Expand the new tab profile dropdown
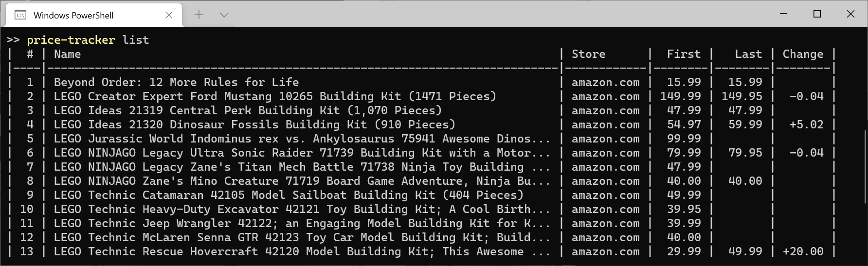The width and height of the screenshot is (868, 266). 224,15
